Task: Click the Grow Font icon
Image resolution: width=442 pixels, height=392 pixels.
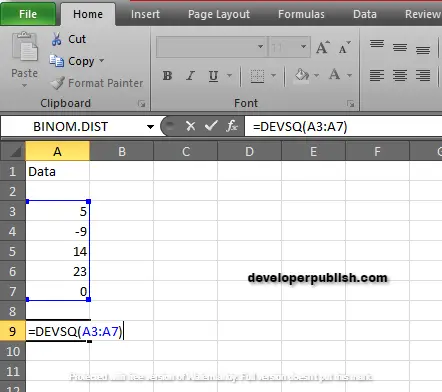Action: (323, 47)
